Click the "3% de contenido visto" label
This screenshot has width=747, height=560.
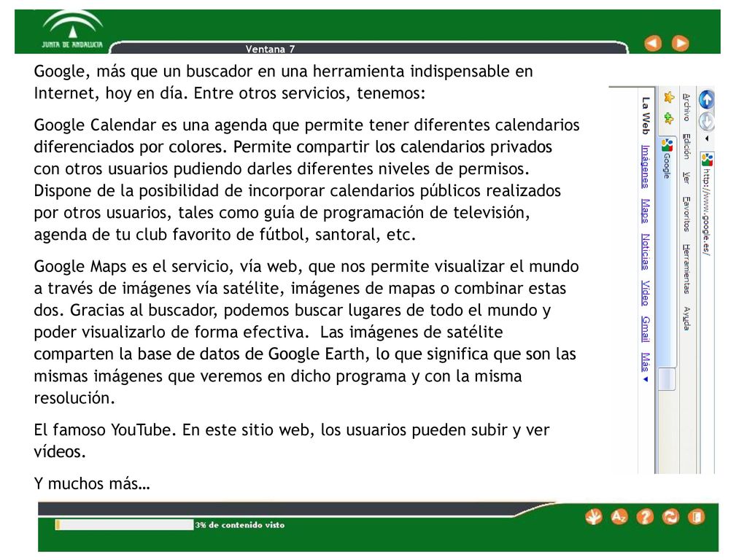239,525
